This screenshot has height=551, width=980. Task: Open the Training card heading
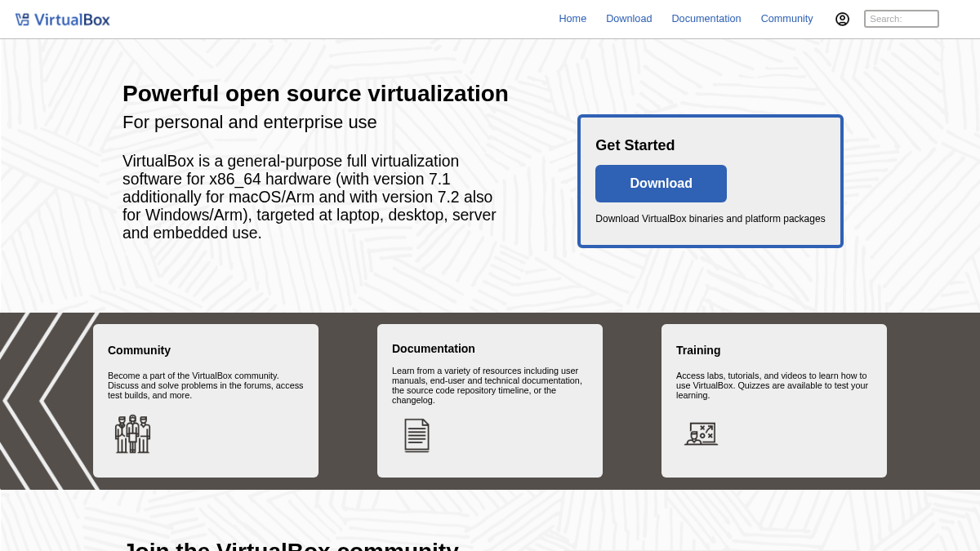(698, 350)
